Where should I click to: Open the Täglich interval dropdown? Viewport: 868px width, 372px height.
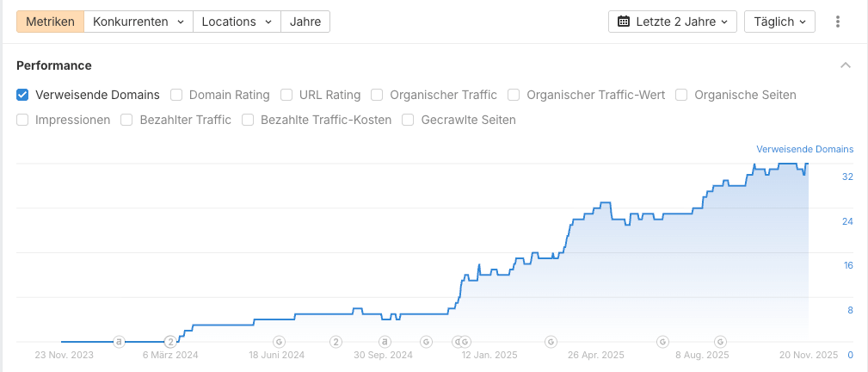pos(779,22)
